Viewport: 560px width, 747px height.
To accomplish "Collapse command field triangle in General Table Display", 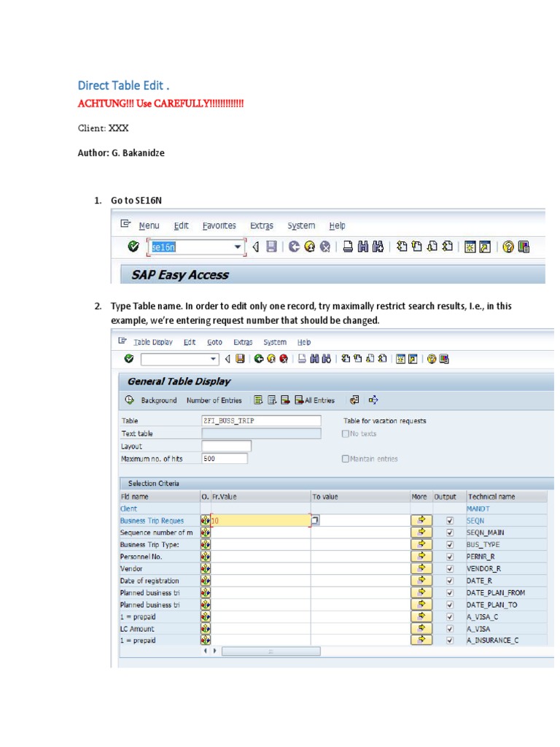I will (x=227, y=359).
